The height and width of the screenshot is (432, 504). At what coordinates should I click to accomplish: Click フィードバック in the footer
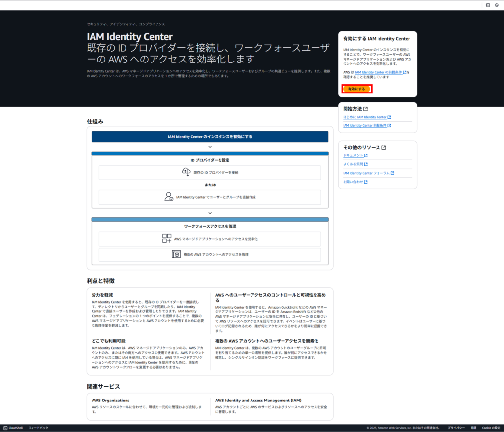click(38, 428)
